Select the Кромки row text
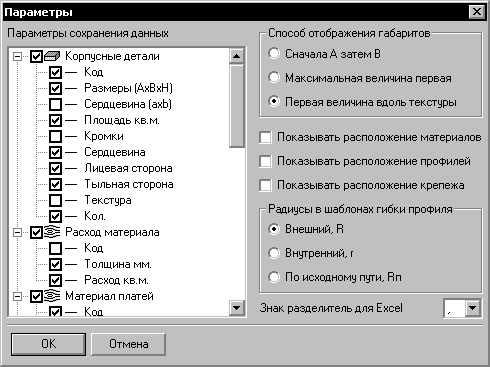490x367 pixels. click(x=104, y=136)
